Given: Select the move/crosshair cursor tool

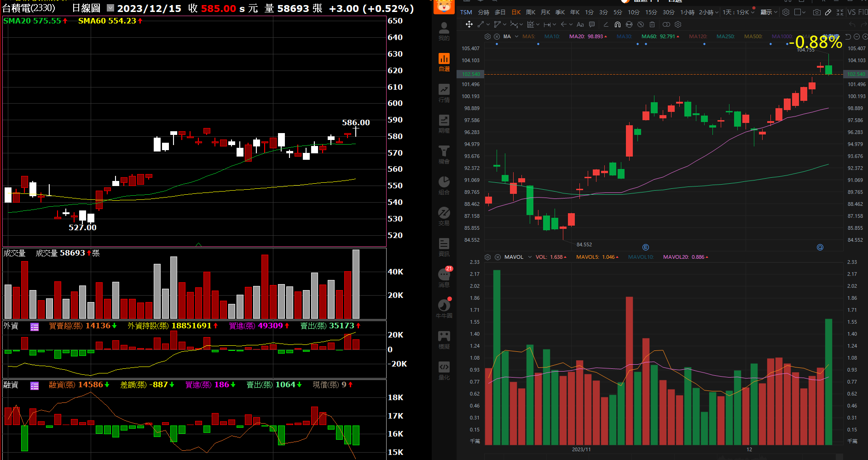Looking at the screenshot, I should pos(469,24).
